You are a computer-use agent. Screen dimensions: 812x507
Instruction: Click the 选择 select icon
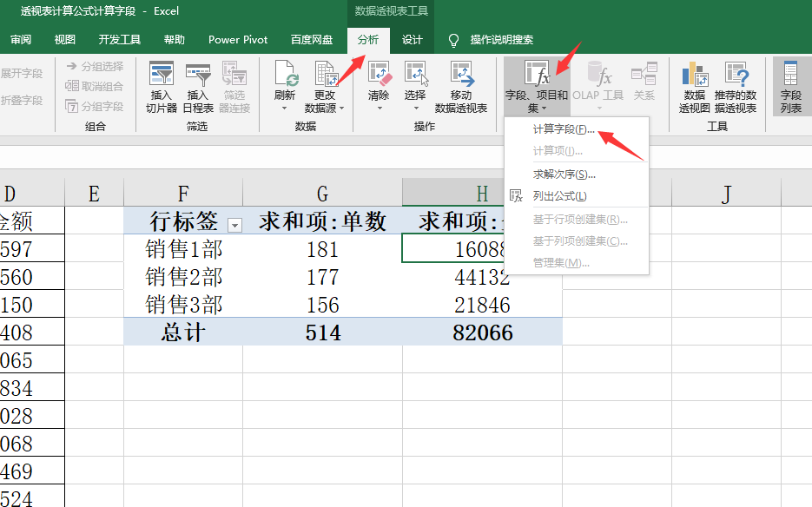tap(416, 74)
